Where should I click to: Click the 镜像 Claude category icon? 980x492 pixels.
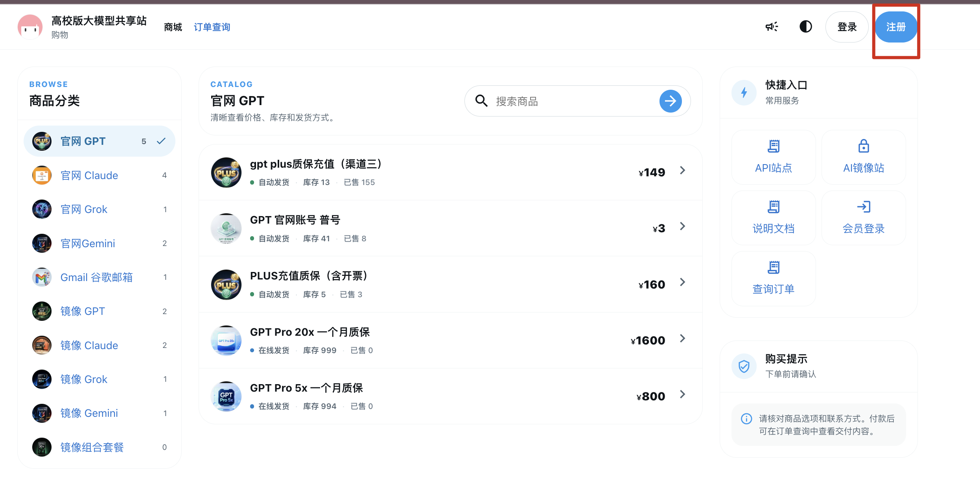point(42,346)
